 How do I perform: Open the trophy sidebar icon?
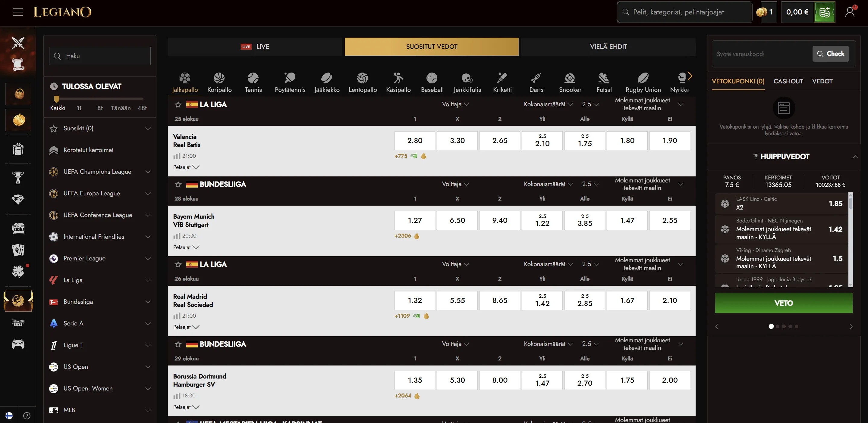coord(18,177)
